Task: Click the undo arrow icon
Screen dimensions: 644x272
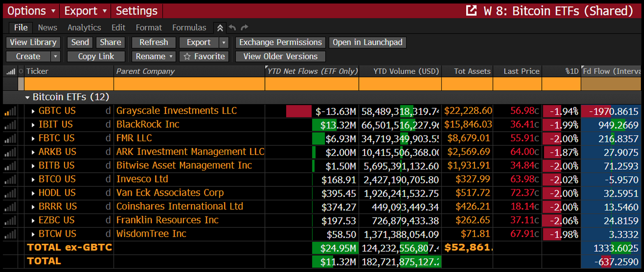Action: click(x=233, y=28)
